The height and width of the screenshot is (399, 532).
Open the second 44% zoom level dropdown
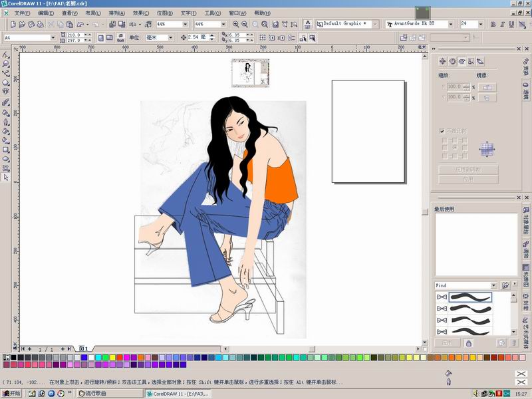pos(223,25)
